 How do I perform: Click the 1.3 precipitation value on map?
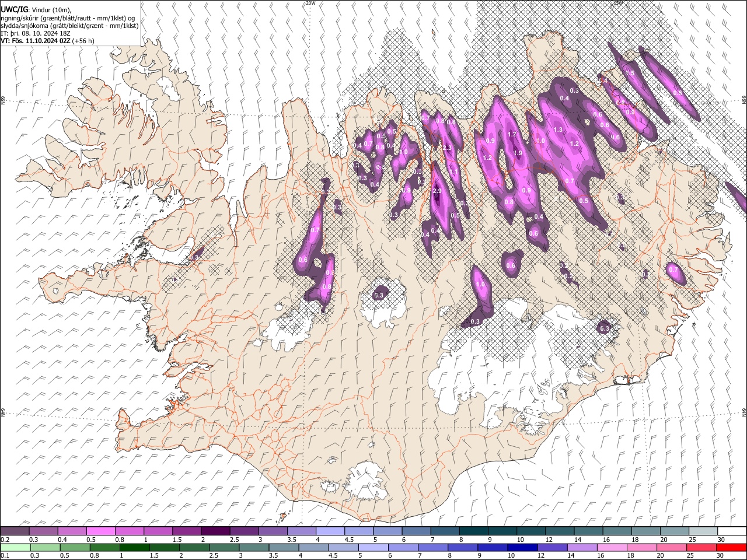click(x=557, y=130)
